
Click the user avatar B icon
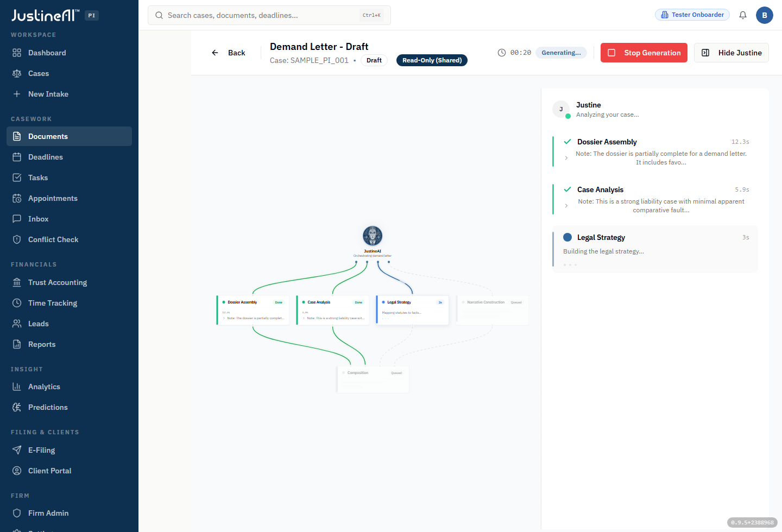tap(765, 15)
